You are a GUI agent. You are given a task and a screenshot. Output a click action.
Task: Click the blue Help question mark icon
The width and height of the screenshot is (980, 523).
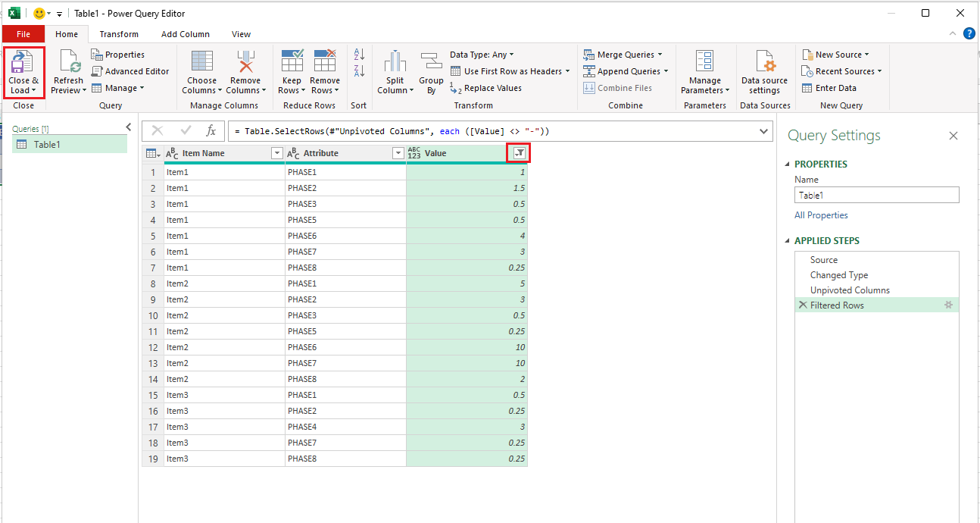click(969, 33)
